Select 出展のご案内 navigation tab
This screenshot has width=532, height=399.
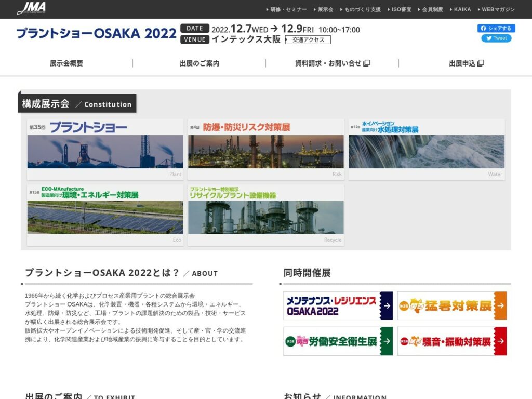point(199,63)
